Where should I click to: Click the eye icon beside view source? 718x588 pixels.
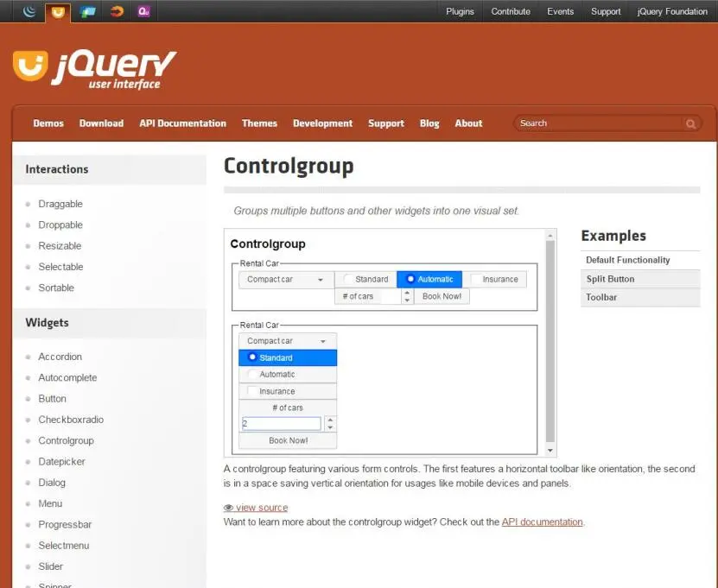coord(228,508)
